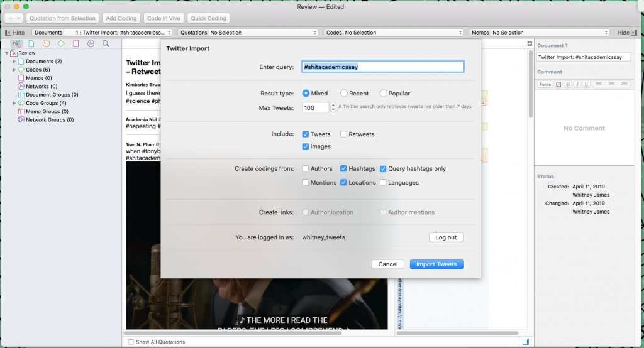
Task: Enable codings from Languages
Action: 383,183
